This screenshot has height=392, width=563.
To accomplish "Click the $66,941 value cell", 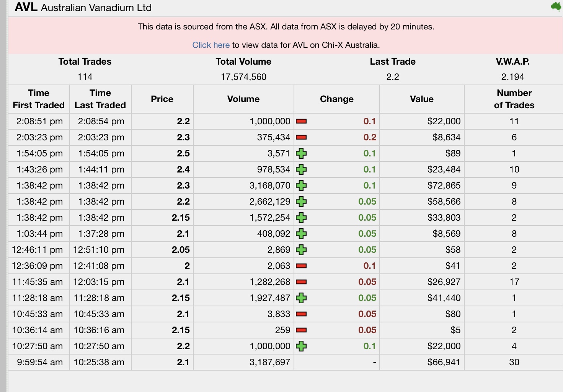I will [422, 362].
